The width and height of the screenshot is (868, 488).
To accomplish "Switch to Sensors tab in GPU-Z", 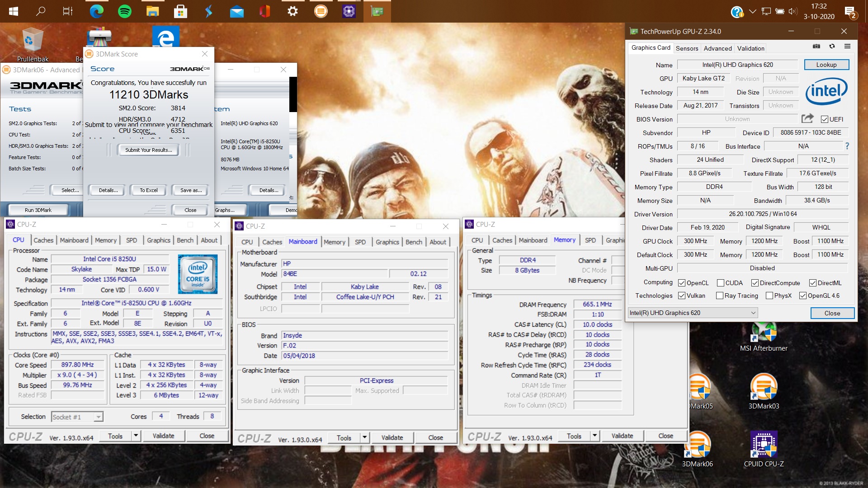I will coord(687,48).
